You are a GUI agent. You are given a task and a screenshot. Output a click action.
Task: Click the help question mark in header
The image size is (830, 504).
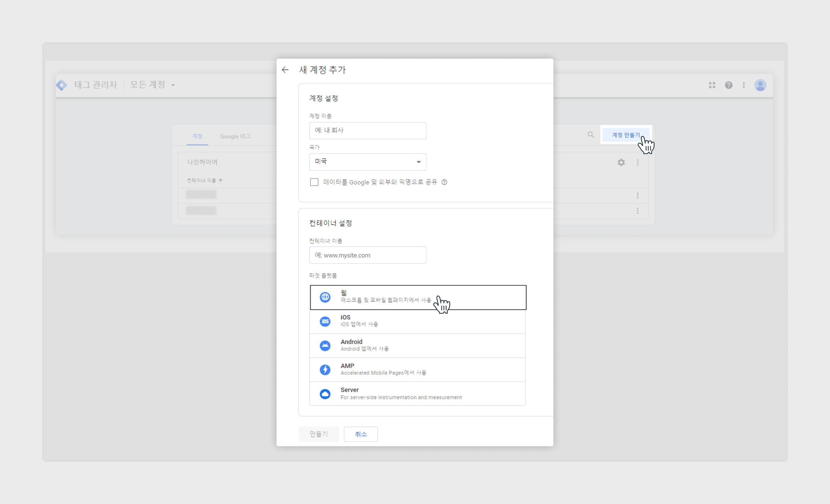(728, 85)
